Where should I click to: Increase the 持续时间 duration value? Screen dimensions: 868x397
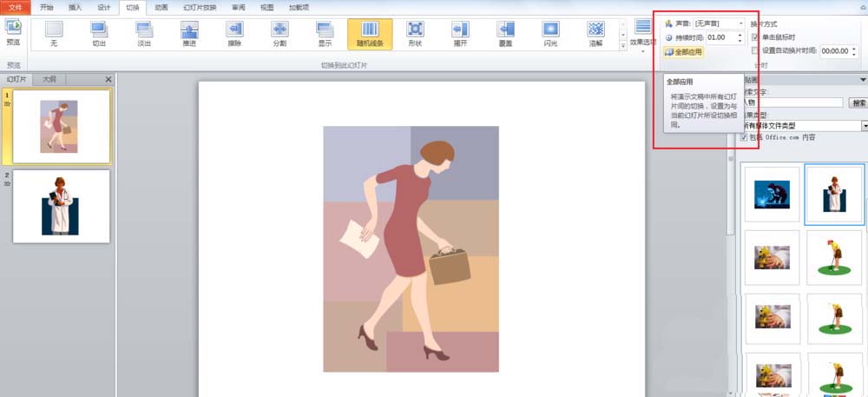pyautogui.click(x=740, y=35)
